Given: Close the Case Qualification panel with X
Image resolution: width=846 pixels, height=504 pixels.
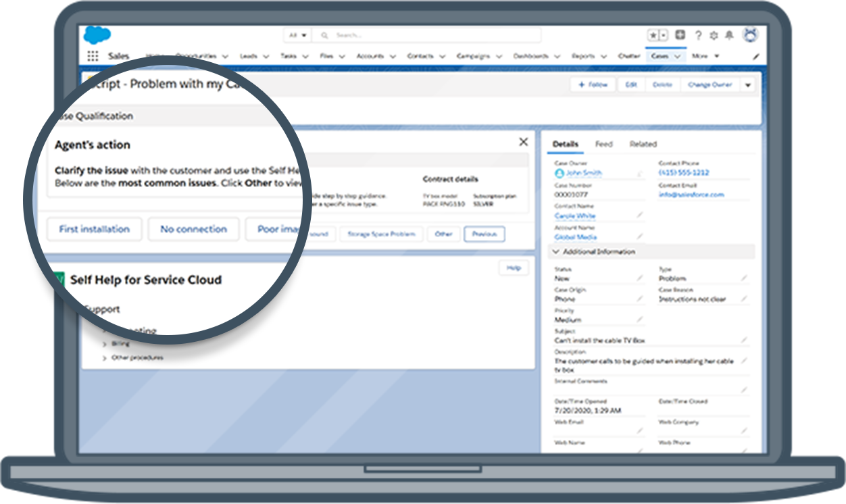Looking at the screenshot, I should 523,142.
